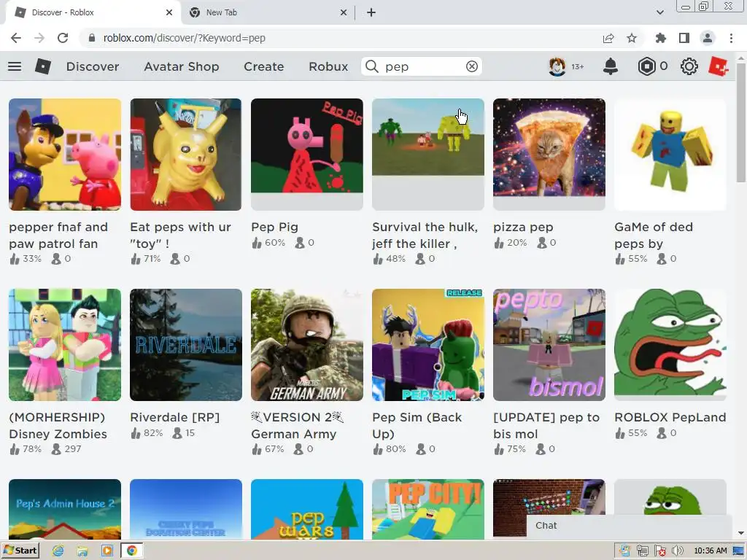Open GaMe of ded peps thumbnail

670,155
